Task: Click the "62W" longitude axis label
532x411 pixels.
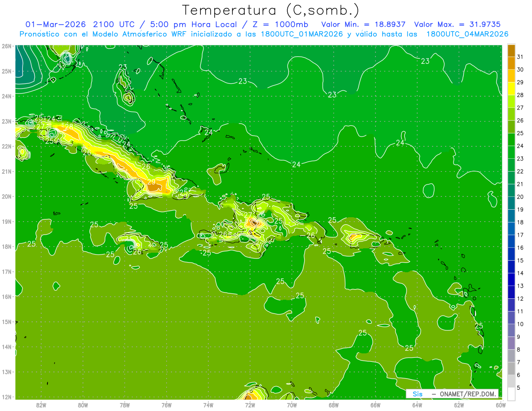Action: (459, 404)
